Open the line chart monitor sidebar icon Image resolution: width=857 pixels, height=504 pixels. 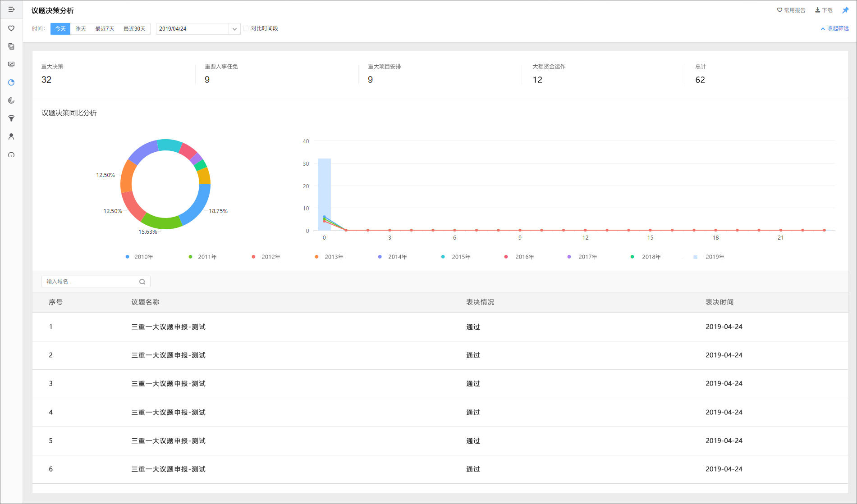point(11,64)
